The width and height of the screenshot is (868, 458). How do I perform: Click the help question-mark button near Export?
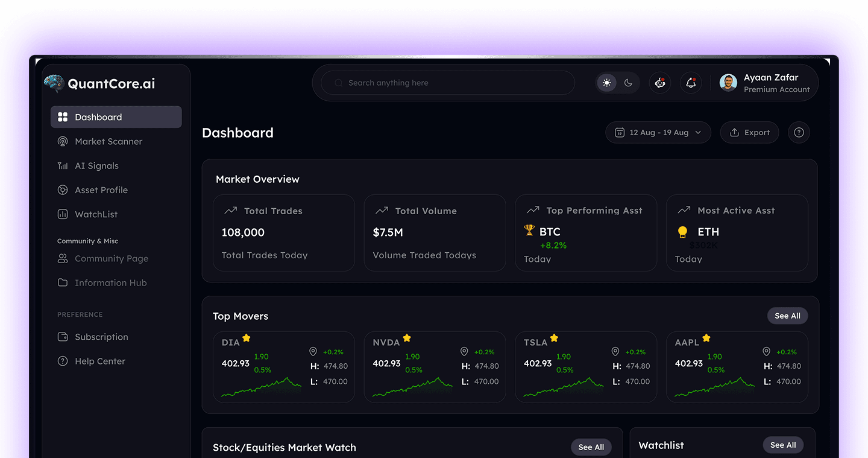coord(799,133)
